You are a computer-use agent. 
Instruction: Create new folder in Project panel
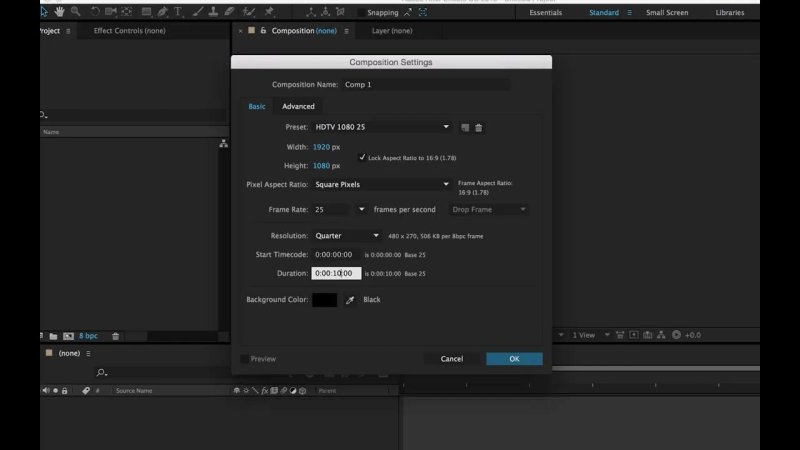tap(53, 336)
